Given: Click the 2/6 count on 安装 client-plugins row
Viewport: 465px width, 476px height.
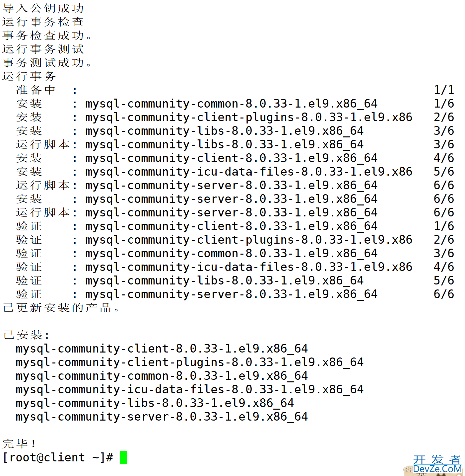Looking at the screenshot, I should [x=444, y=117].
